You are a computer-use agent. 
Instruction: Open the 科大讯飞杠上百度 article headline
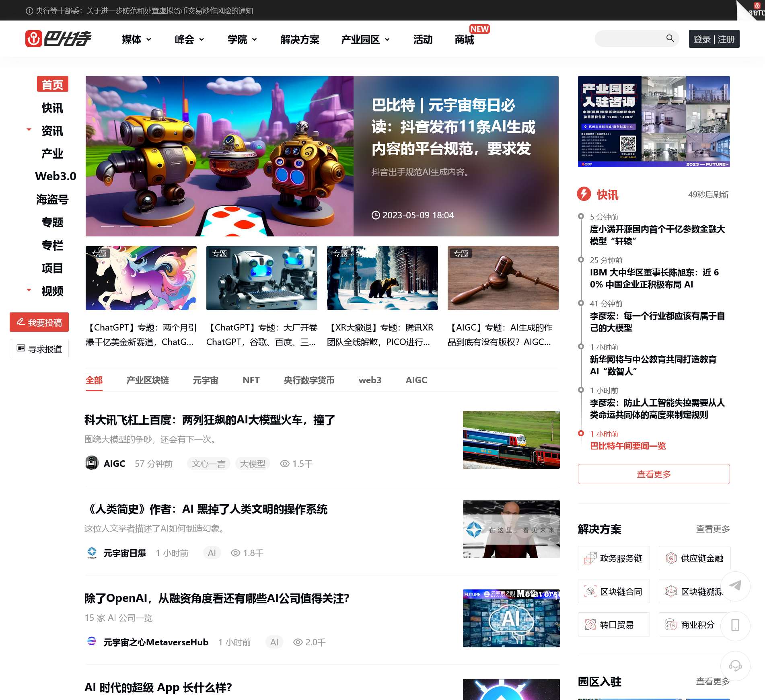click(x=210, y=420)
